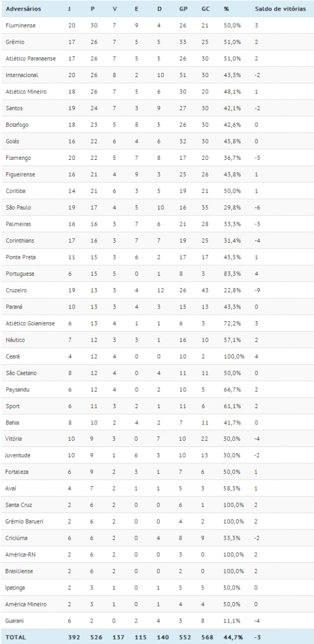
Task: Click the GP column header
Action: (183, 9)
